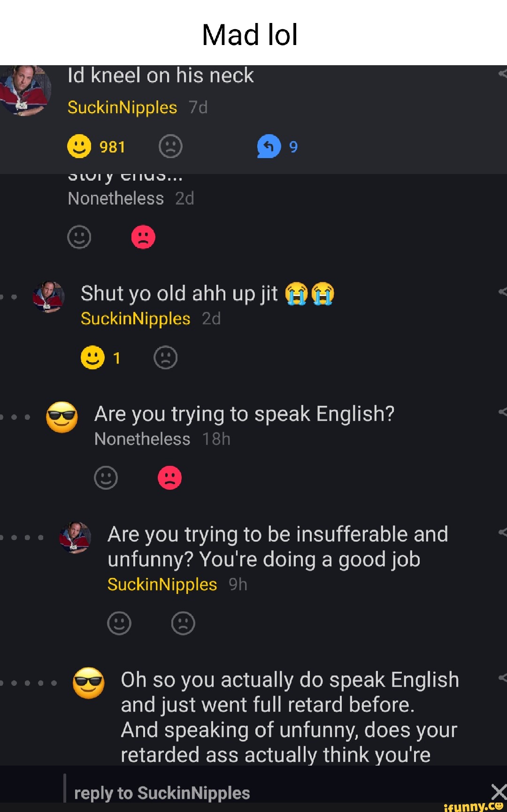Tap the avatar beside 'Shut yo old ahh up jit'
The image size is (507, 812).
coord(48,296)
